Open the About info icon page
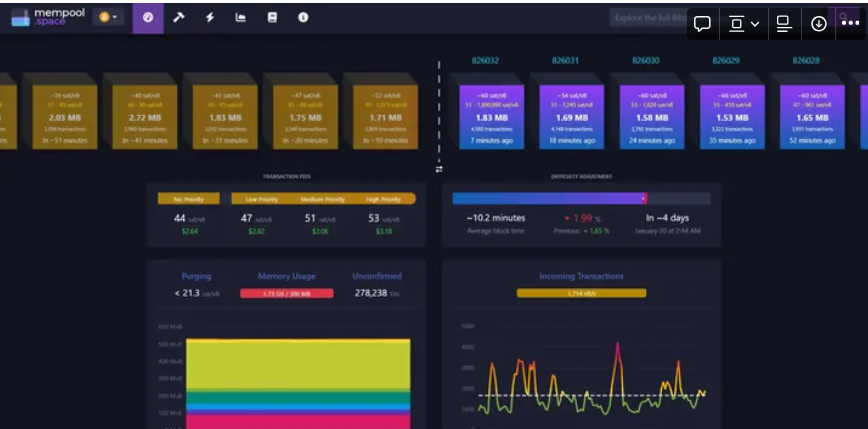 click(303, 17)
